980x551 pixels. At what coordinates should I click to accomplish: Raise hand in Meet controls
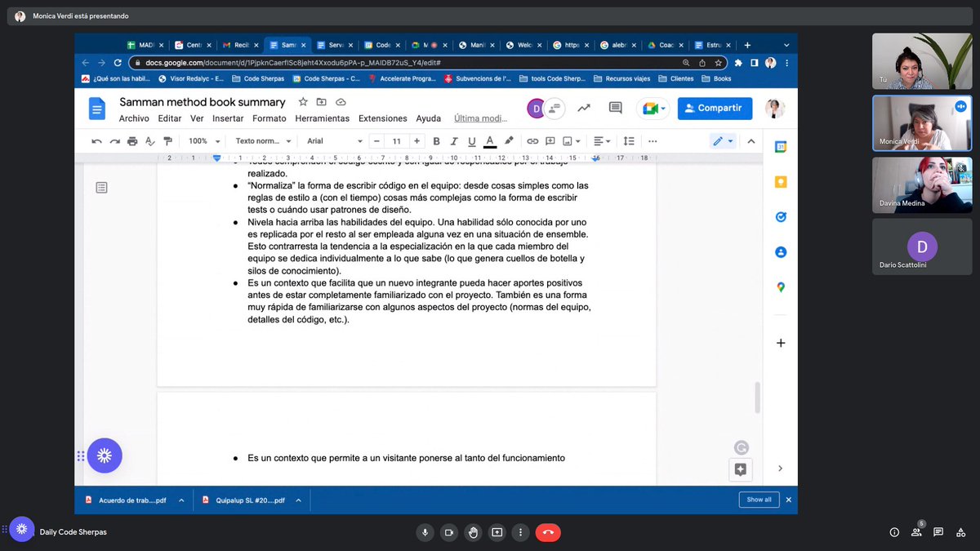tap(473, 532)
